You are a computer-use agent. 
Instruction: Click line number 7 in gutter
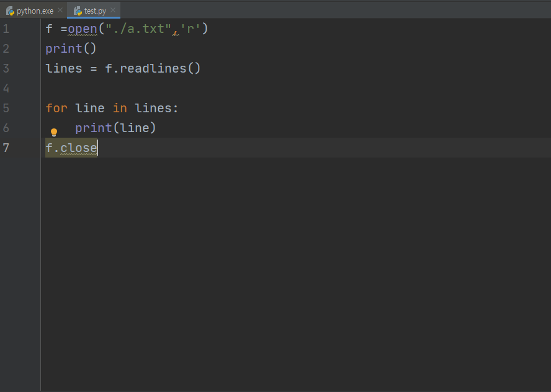pyautogui.click(x=6, y=148)
